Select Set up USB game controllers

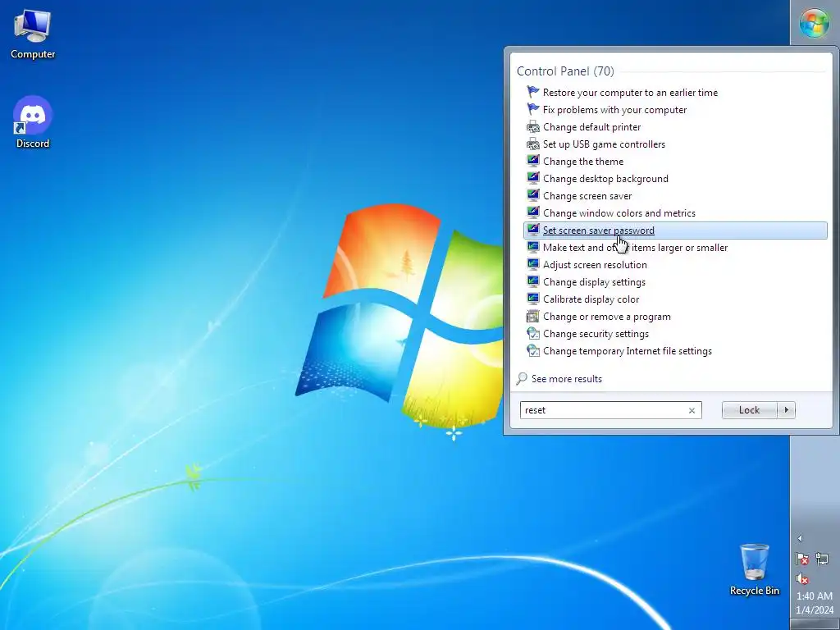tap(604, 144)
